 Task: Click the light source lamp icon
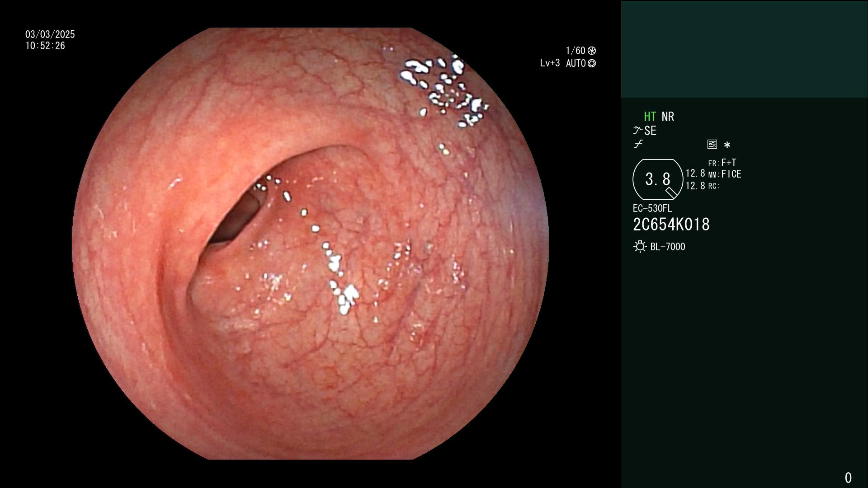pyautogui.click(x=640, y=247)
